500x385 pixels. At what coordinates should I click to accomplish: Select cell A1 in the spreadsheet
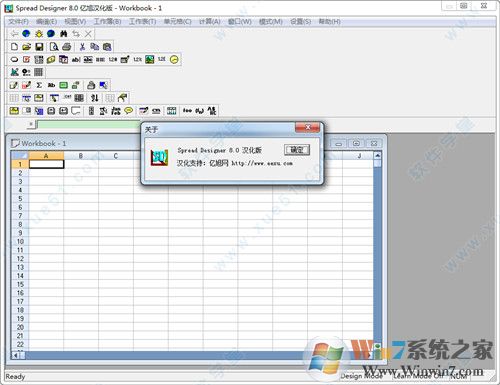46,164
